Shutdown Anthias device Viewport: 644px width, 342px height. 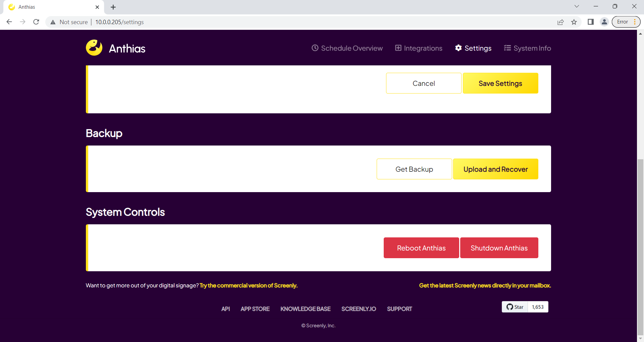(499, 248)
